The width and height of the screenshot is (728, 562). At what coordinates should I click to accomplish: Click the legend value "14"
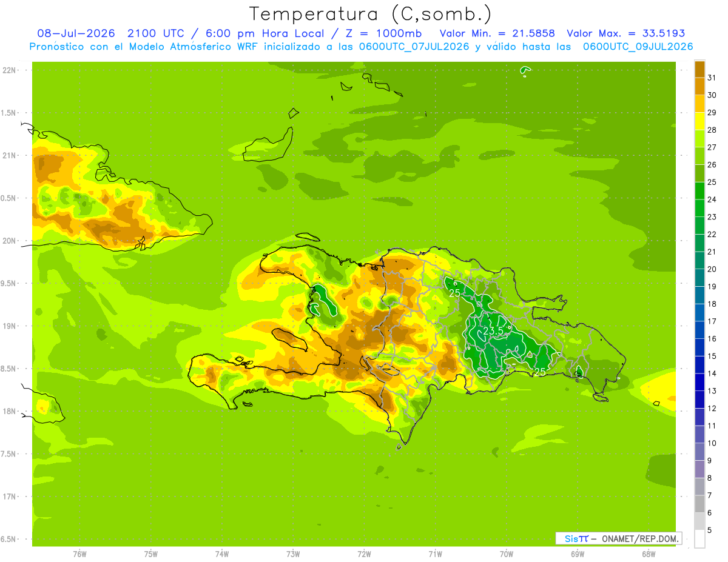click(x=712, y=373)
